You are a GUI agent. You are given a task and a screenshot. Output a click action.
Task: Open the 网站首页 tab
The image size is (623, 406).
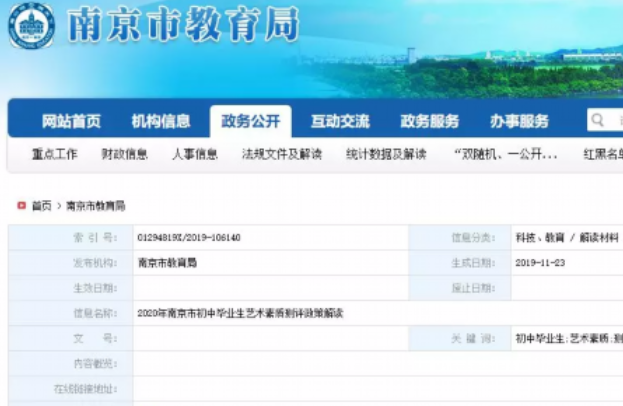[x=72, y=121]
